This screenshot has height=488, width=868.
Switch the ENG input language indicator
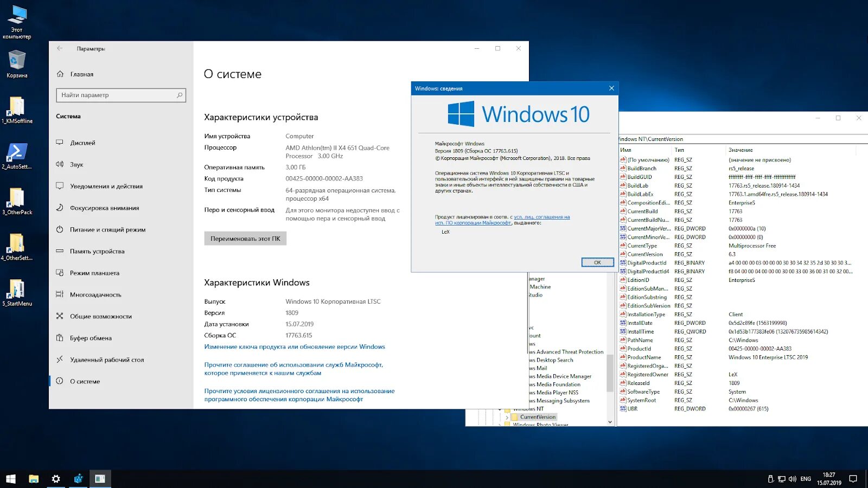tap(806, 479)
